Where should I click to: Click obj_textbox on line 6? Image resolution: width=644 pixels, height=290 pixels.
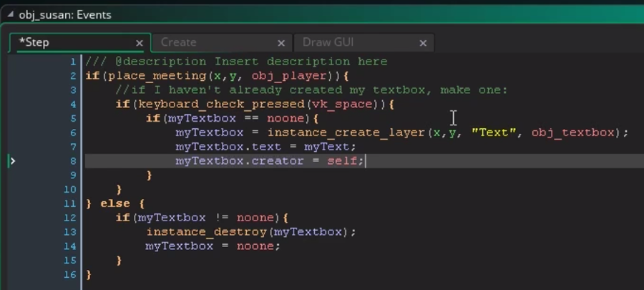tap(572, 132)
